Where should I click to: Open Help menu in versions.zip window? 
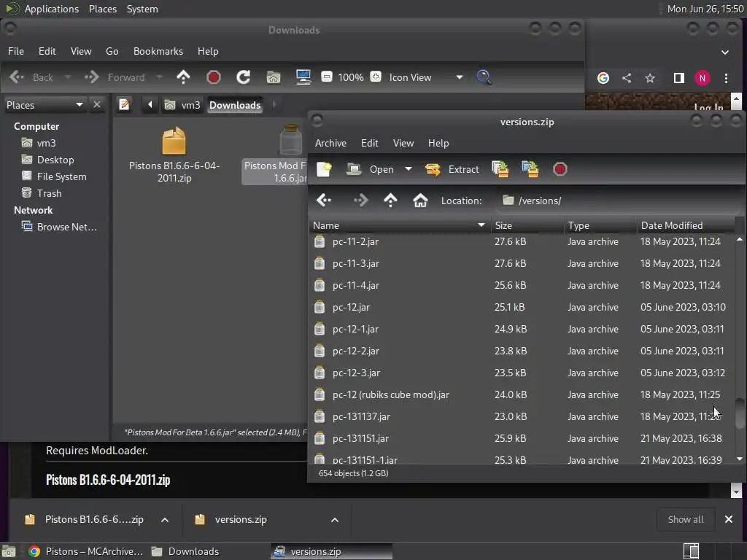438,143
